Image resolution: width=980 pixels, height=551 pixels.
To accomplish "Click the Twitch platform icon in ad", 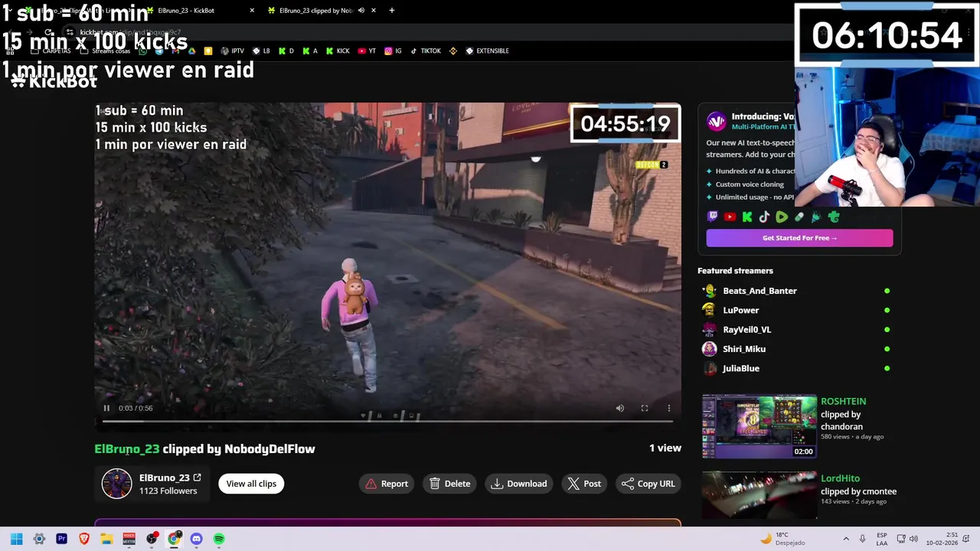I will (x=713, y=217).
